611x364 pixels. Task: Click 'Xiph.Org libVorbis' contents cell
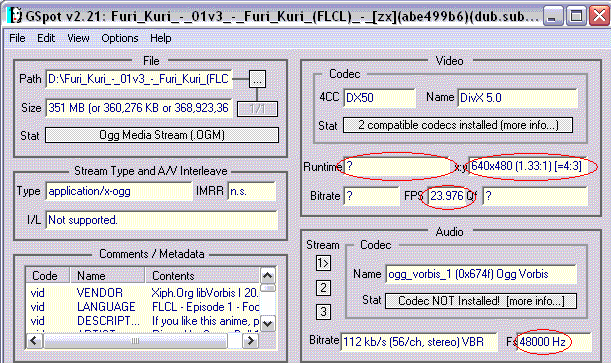click(x=205, y=293)
